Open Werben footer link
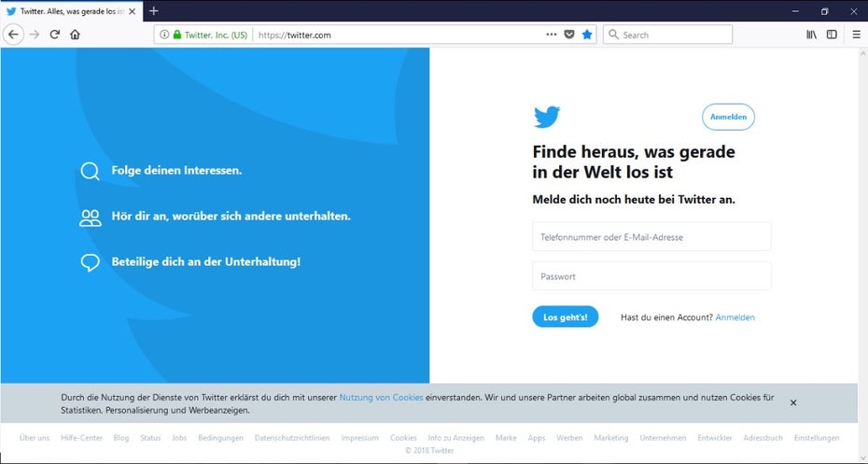 pyautogui.click(x=569, y=438)
